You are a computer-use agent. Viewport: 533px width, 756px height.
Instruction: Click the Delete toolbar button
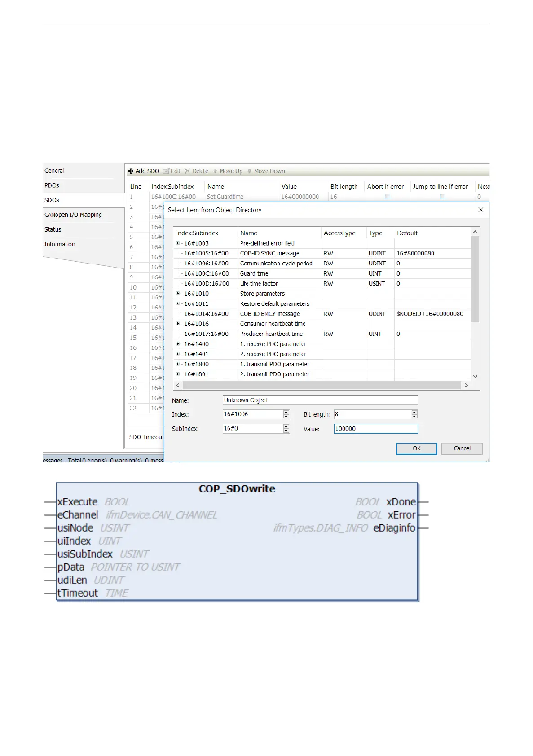tap(197, 171)
